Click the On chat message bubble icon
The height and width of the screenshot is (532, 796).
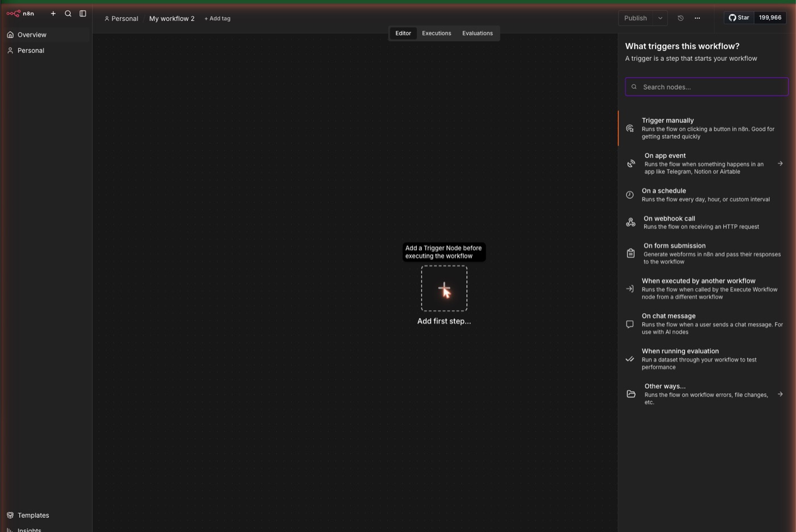click(630, 324)
